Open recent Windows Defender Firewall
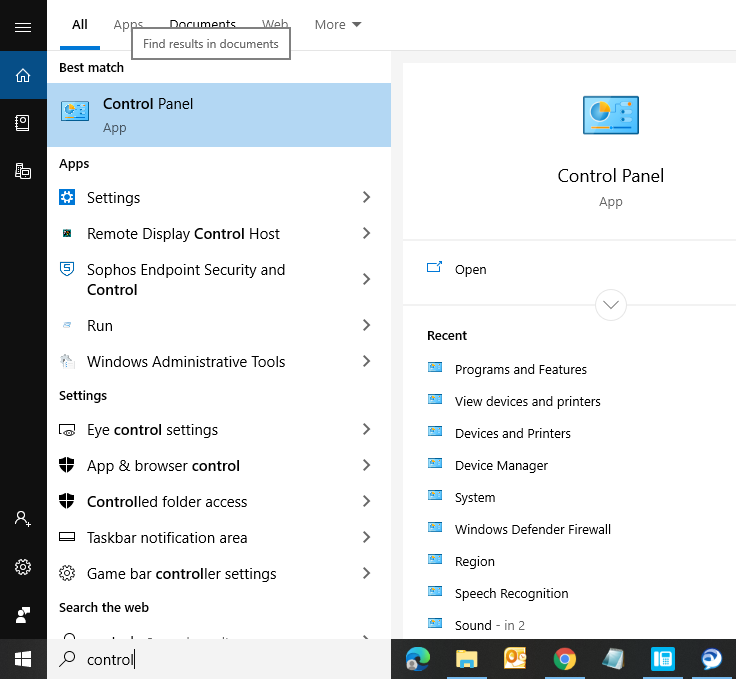The width and height of the screenshot is (736, 679). (x=533, y=529)
